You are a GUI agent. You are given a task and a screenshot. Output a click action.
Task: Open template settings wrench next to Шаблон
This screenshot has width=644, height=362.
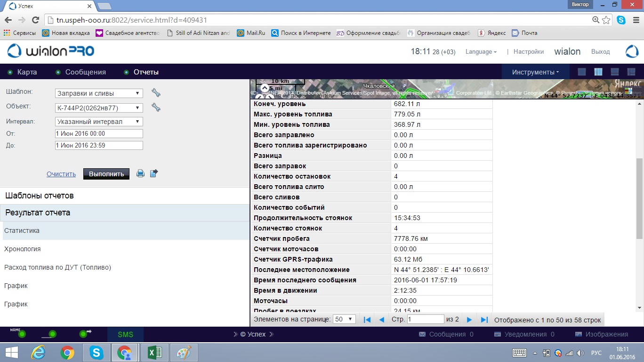coord(156,93)
